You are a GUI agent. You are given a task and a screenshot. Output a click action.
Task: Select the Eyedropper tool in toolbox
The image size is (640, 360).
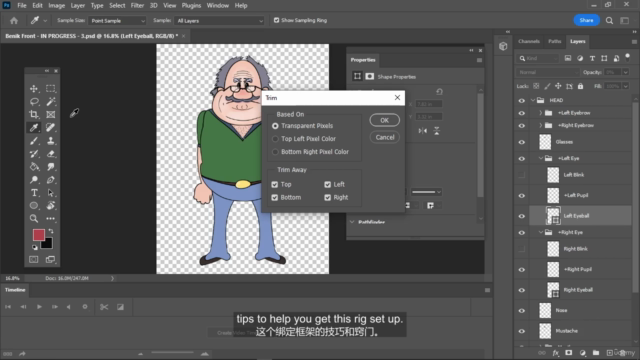coord(34,127)
